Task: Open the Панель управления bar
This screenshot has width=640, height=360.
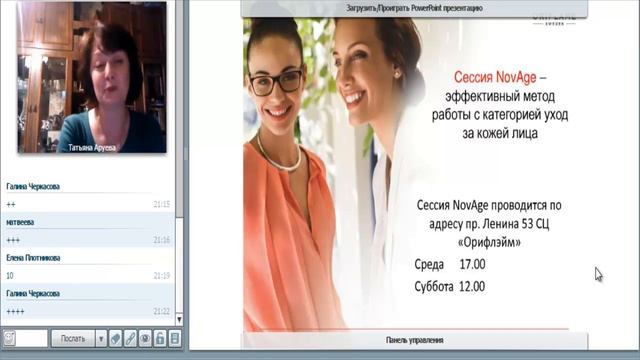Action: coord(414,340)
